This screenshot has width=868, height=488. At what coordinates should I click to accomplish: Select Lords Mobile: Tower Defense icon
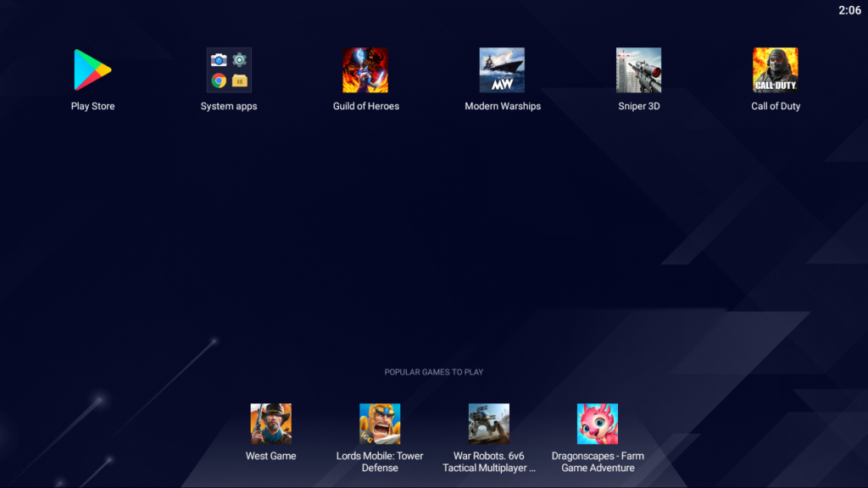380,424
